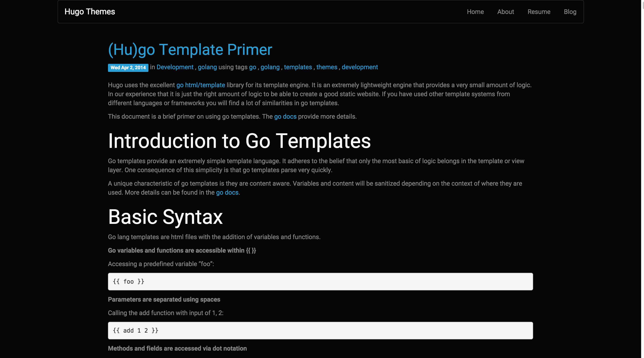Open go docs link in primer paragraph
Viewport: 644px width, 358px height.
coord(285,116)
